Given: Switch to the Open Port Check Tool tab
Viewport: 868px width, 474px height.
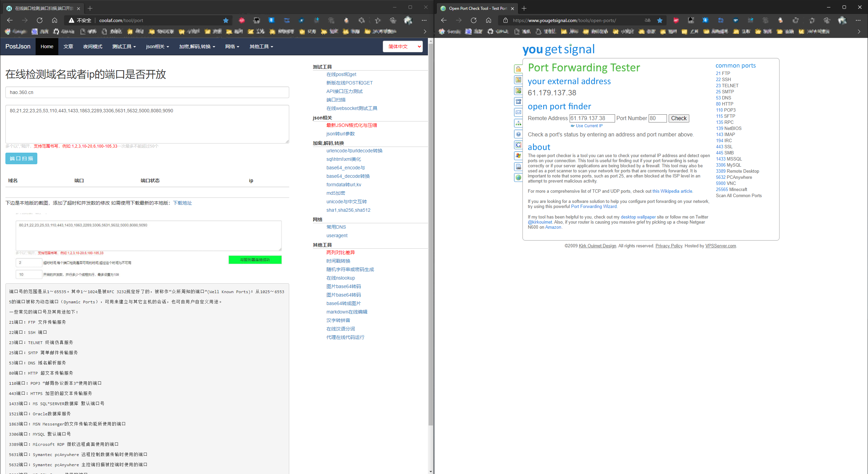Looking at the screenshot, I should (477, 8).
